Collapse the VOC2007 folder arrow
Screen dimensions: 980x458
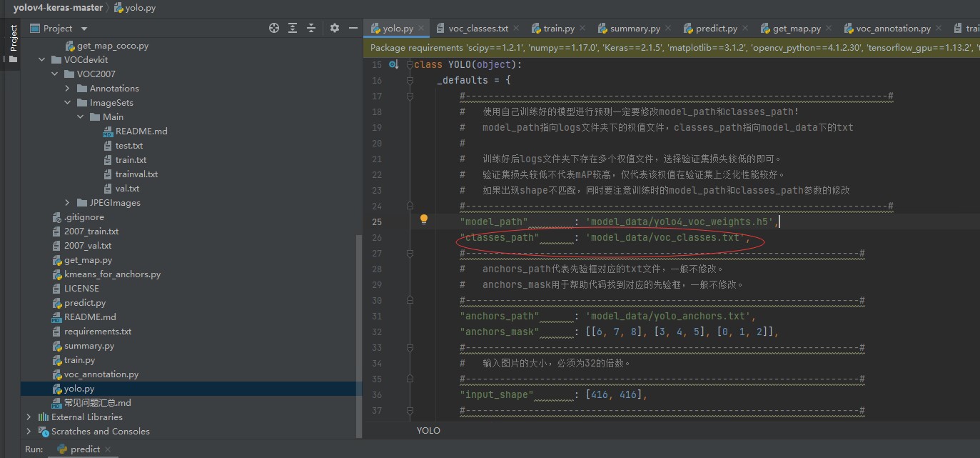coord(54,74)
